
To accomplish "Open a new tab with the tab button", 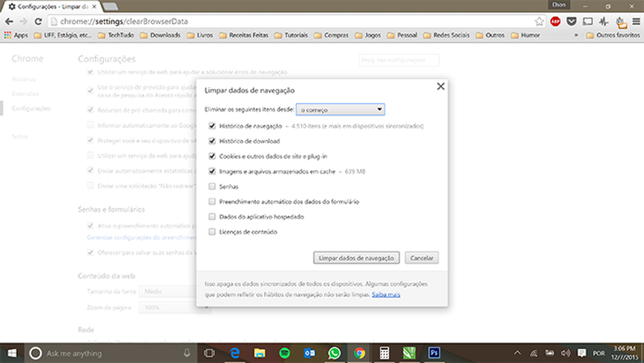I will pos(110,7).
